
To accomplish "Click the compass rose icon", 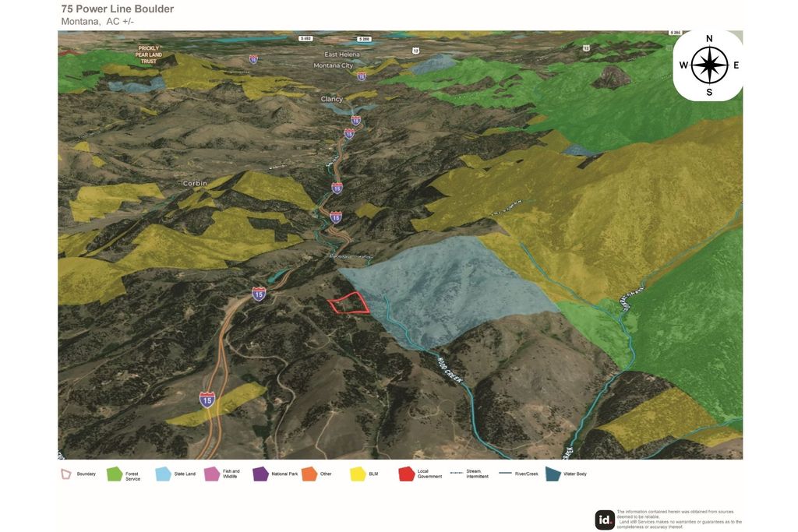I will tap(709, 65).
